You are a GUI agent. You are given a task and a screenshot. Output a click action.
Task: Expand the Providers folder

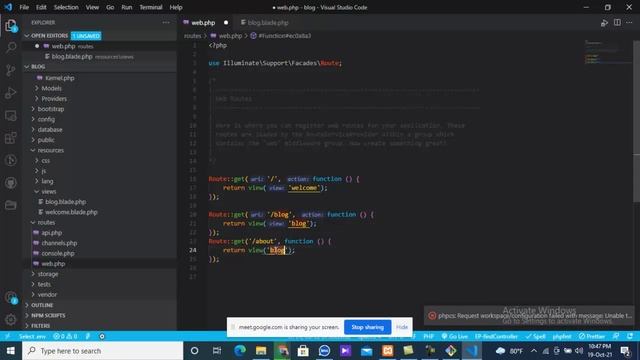coord(54,99)
